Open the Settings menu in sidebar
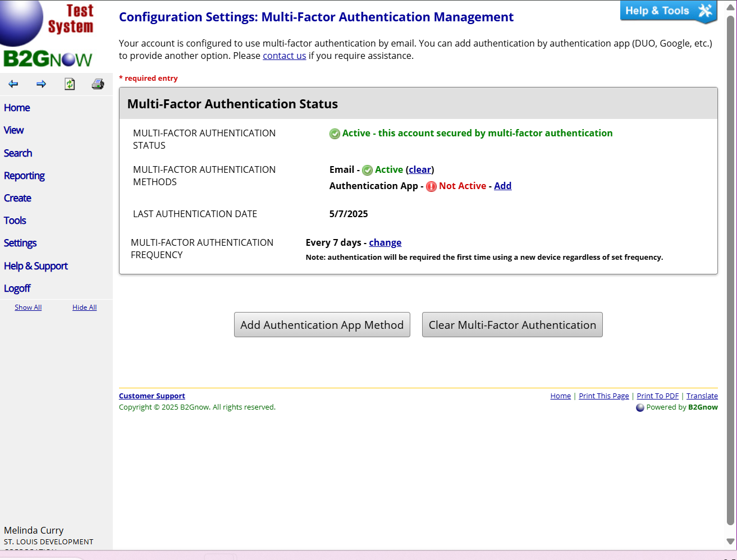The width and height of the screenshot is (737, 560). click(x=20, y=243)
